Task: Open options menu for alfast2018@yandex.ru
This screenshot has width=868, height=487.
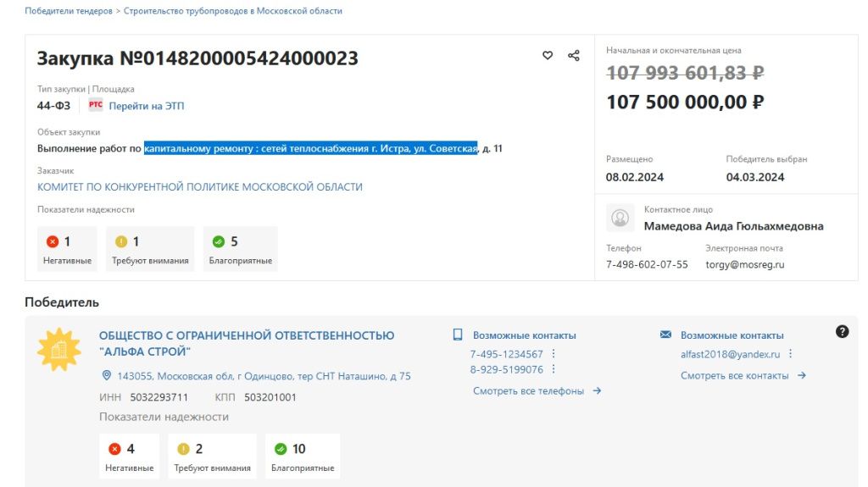Action: (790, 354)
